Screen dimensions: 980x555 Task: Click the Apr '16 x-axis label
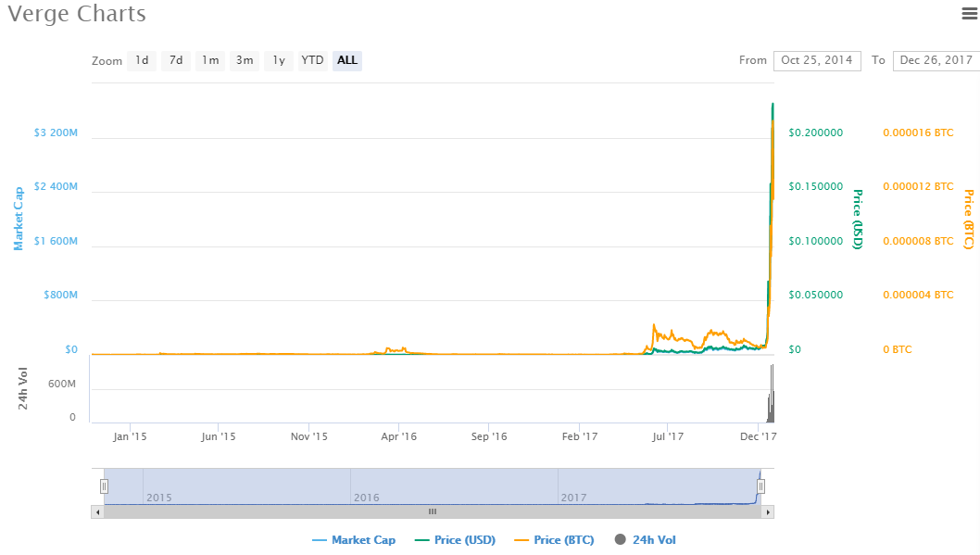tap(398, 436)
